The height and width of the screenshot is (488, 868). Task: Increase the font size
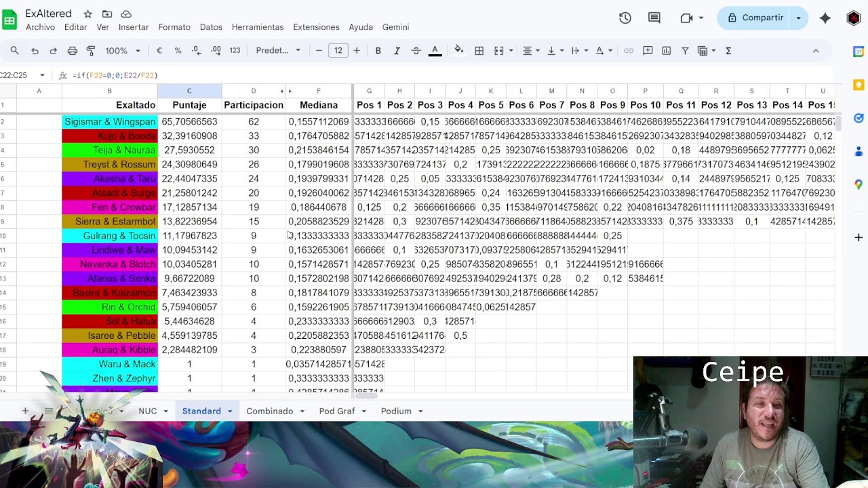357,51
